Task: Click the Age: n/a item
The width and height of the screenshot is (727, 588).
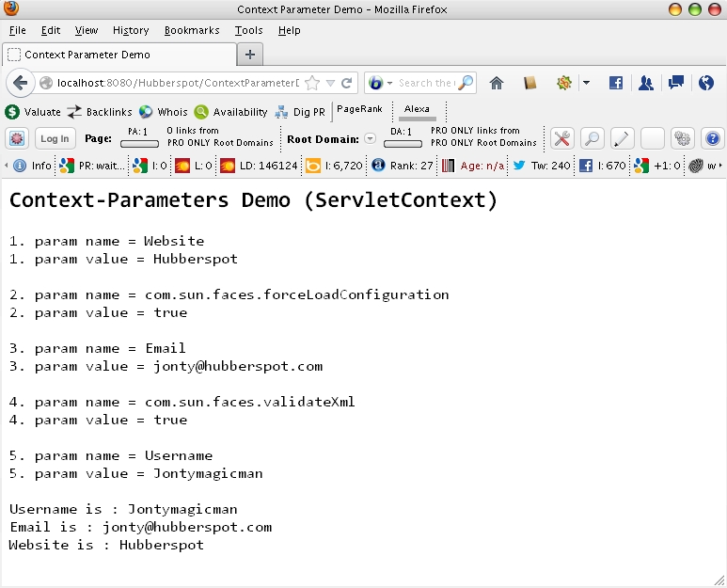Action: coord(472,166)
